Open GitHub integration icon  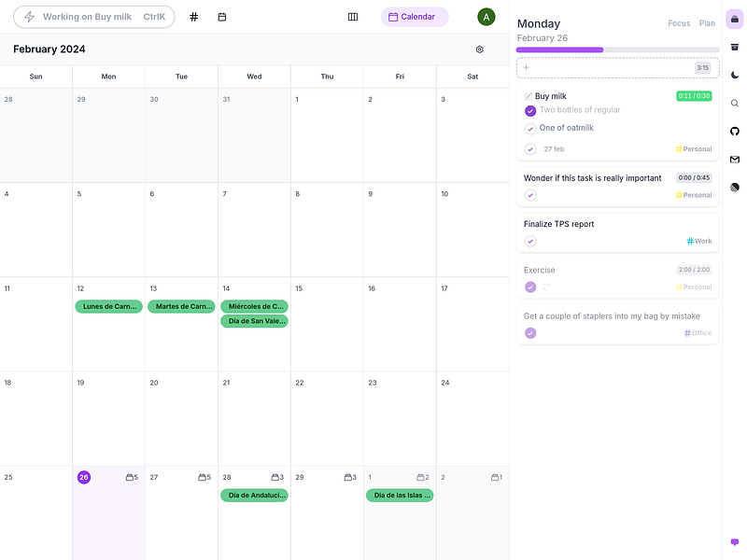[735, 131]
